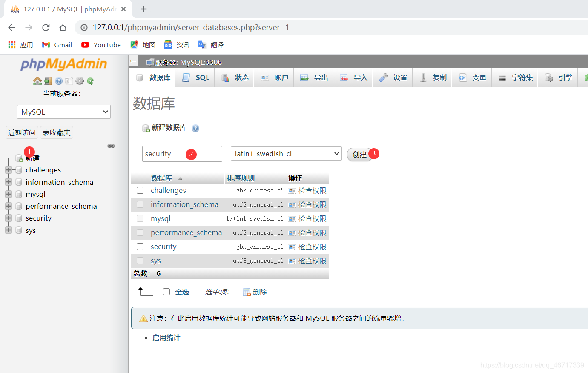
Task: Open the 资讯 news bookmark
Action: [x=177, y=45]
